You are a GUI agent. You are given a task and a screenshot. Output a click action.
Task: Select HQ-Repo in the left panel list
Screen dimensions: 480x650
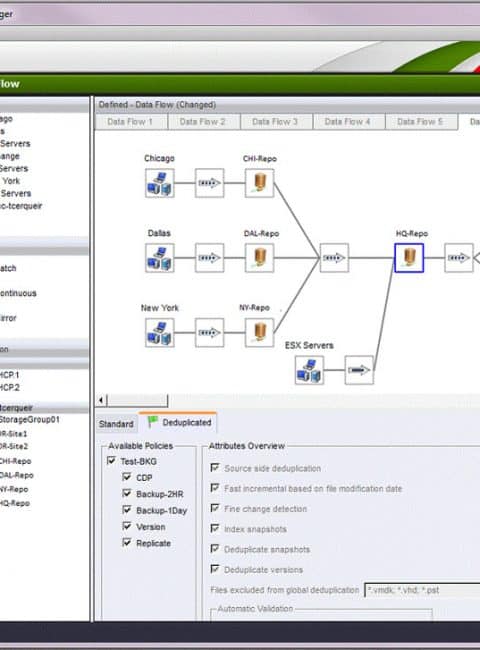tap(15, 503)
